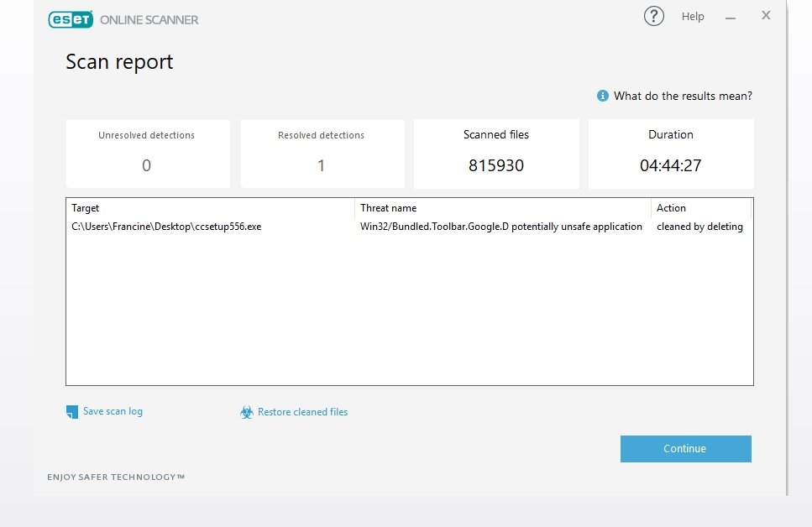This screenshot has height=527, width=812.
Task: Select the Threat name column header
Action: point(503,208)
